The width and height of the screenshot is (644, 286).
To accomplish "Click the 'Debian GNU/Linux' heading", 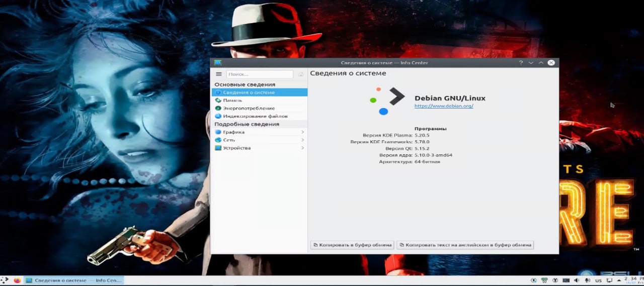I will pos(450,98).
